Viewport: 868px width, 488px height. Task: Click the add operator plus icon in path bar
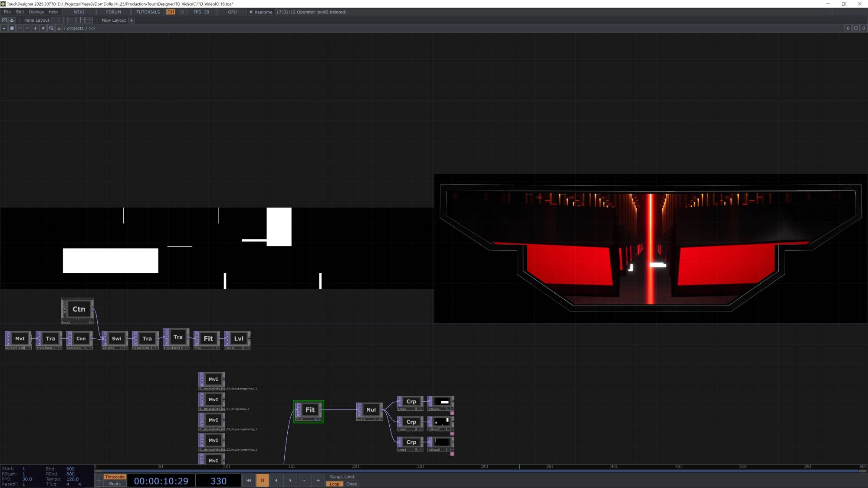tap(36, 28)
